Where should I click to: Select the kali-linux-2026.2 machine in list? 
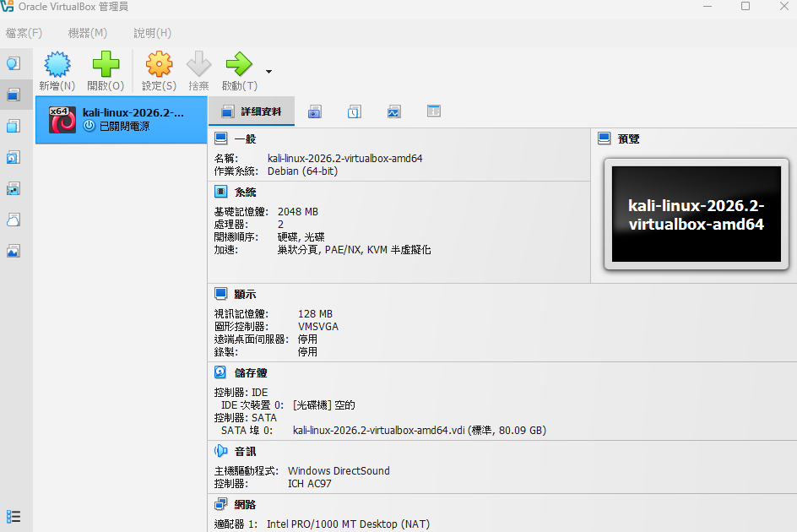point(122,120)
